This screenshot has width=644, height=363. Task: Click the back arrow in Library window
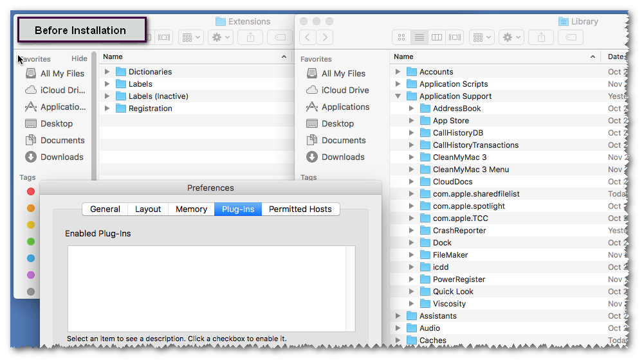308,37
